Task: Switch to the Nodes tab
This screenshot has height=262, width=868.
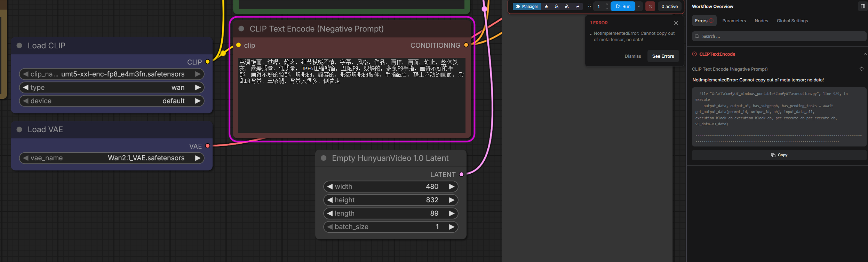Action: [x=761, y=21]
